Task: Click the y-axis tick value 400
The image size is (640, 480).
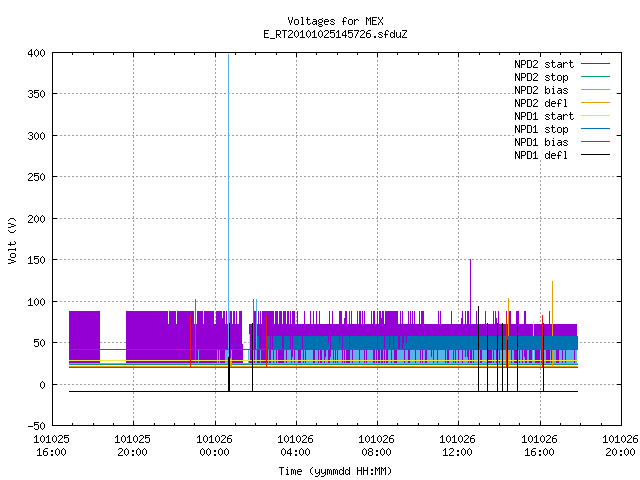Action: [36, 53]
